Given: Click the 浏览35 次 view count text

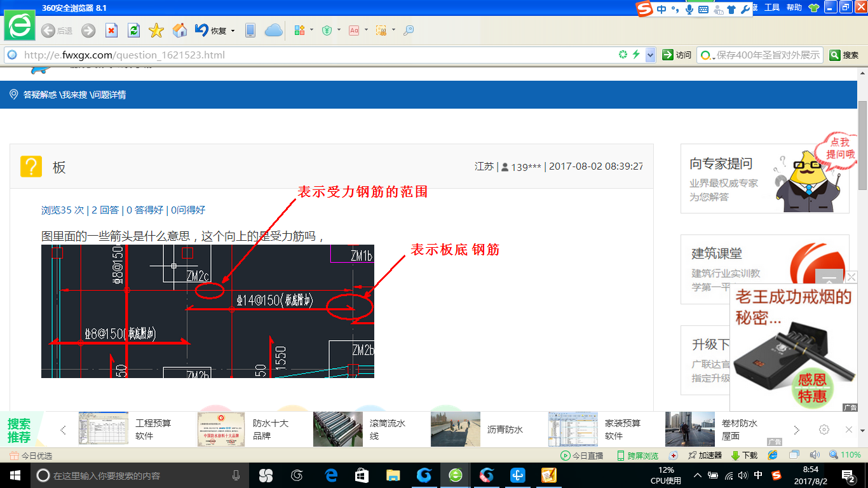Looking at the screenshot, I should tap(62, 210).
